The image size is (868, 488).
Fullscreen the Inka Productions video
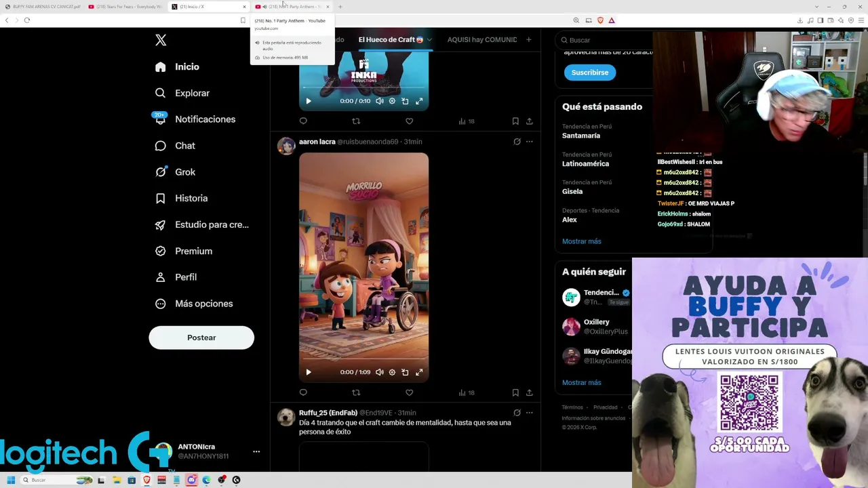point(419,101)
